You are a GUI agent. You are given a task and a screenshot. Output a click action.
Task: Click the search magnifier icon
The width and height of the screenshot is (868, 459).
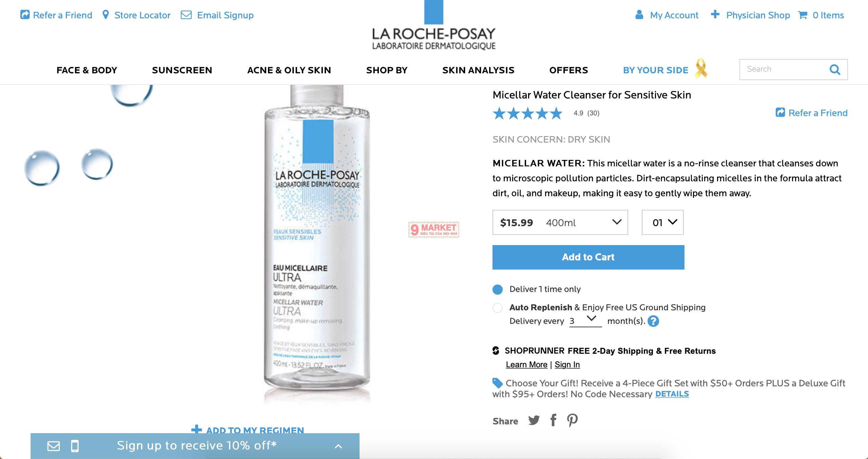coord(835,70)
